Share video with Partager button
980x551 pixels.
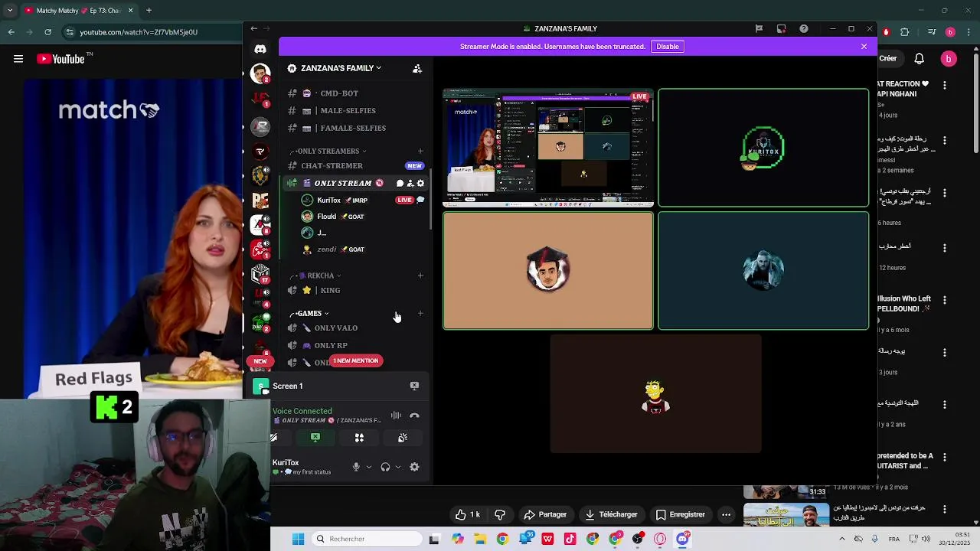545,514
